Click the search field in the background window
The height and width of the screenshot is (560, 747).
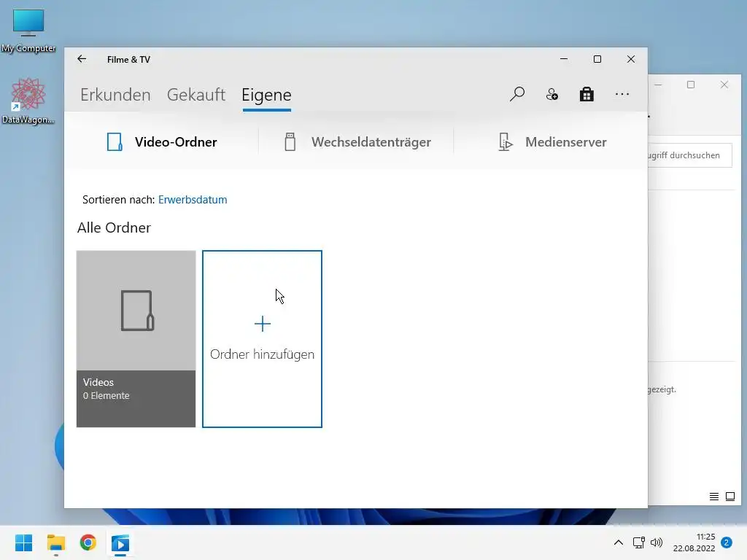pos(690,155)
